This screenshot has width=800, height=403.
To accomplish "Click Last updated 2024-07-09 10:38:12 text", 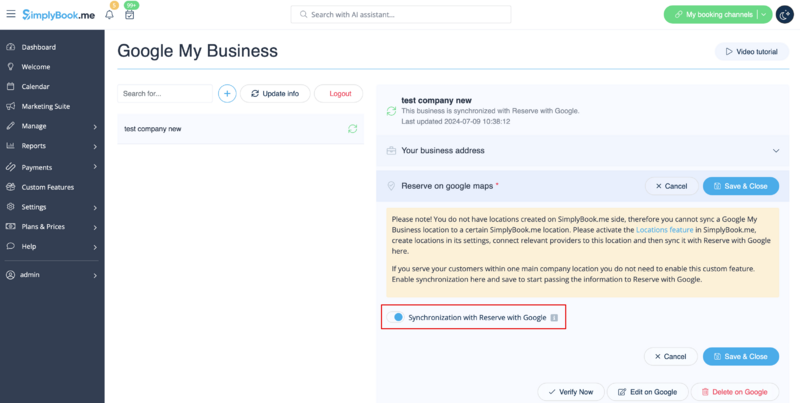I will tap(456, 121).
